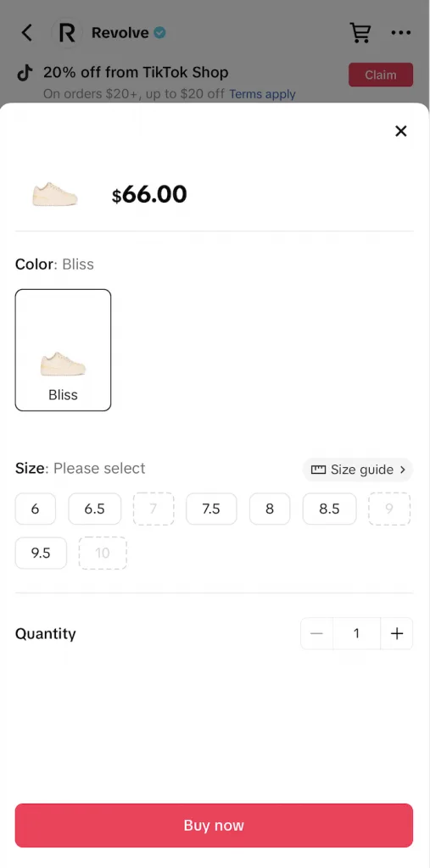Click the Revolve verified badge
Screen dimensions: 430x868
coord(159,33)
